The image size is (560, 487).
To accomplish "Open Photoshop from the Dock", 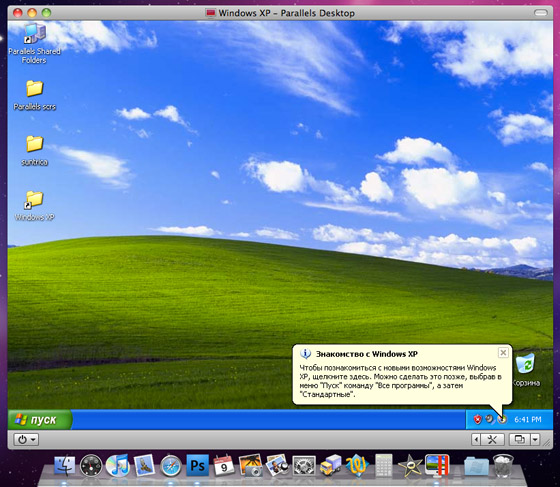I will coord(197,465).
